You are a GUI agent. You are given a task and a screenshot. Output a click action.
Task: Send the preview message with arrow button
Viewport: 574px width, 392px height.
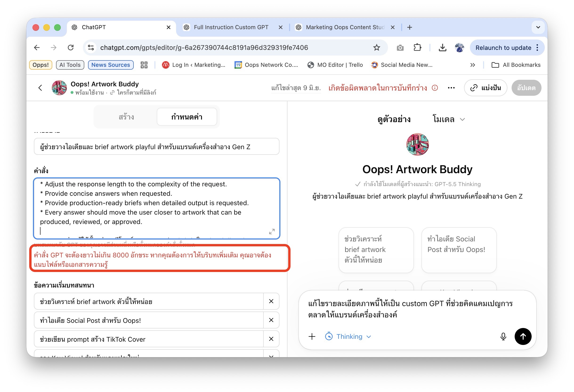pos(523,336)
